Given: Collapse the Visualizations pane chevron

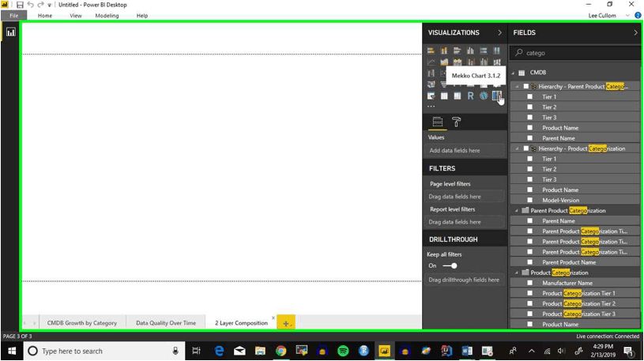Looking at the screenshot, I should coord(500,32).
